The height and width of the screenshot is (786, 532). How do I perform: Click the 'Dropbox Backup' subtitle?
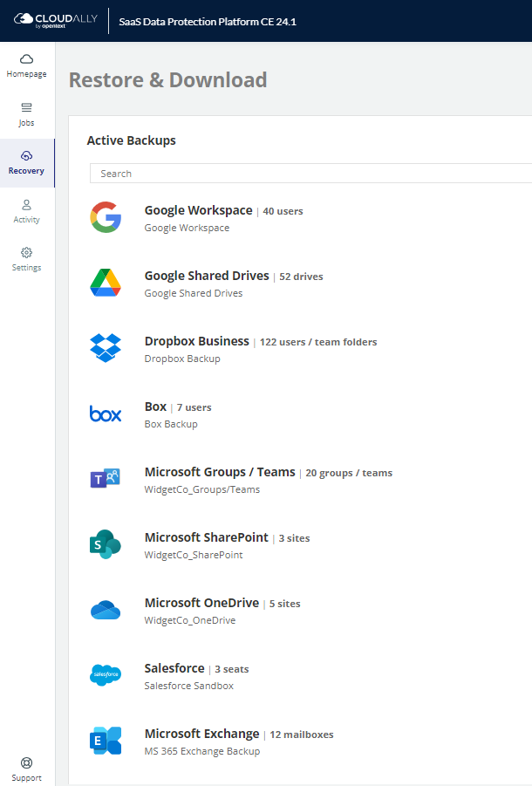tap(182, 359)
